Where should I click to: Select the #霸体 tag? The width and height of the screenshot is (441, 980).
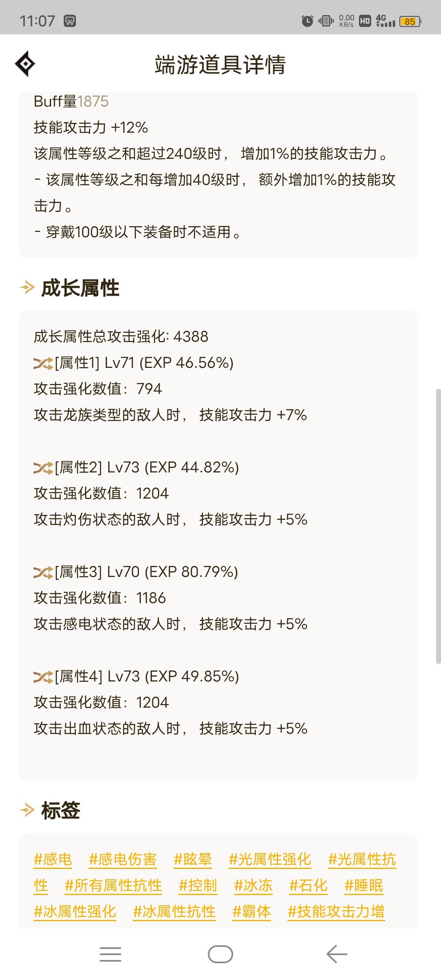point(252,911)
